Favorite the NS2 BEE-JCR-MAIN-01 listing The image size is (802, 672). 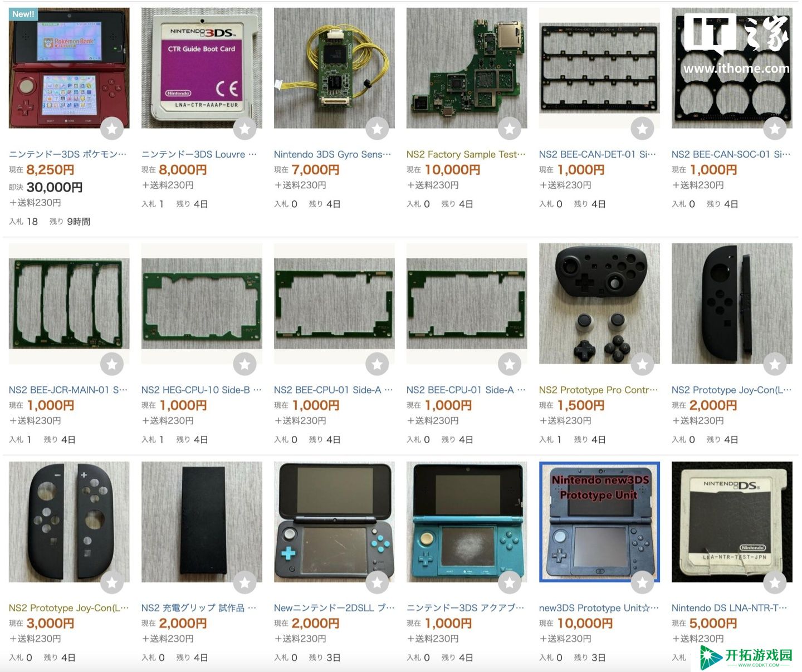click(x=112, y=364)
